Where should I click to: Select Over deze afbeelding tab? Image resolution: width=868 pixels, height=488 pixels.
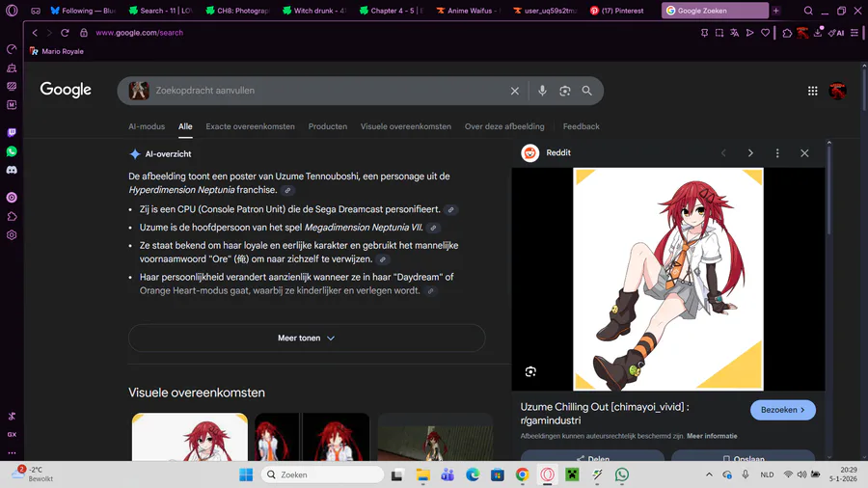(x=504, y=126)
